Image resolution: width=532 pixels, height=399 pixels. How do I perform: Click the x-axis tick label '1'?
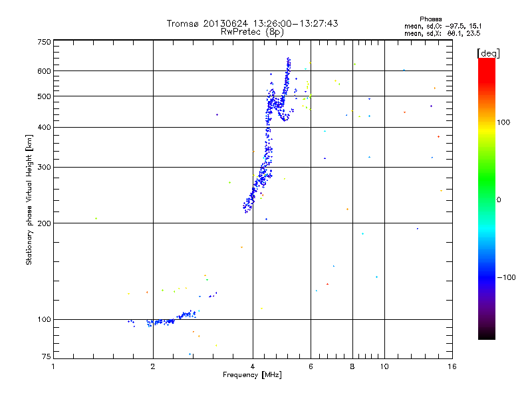click(53, 366)
